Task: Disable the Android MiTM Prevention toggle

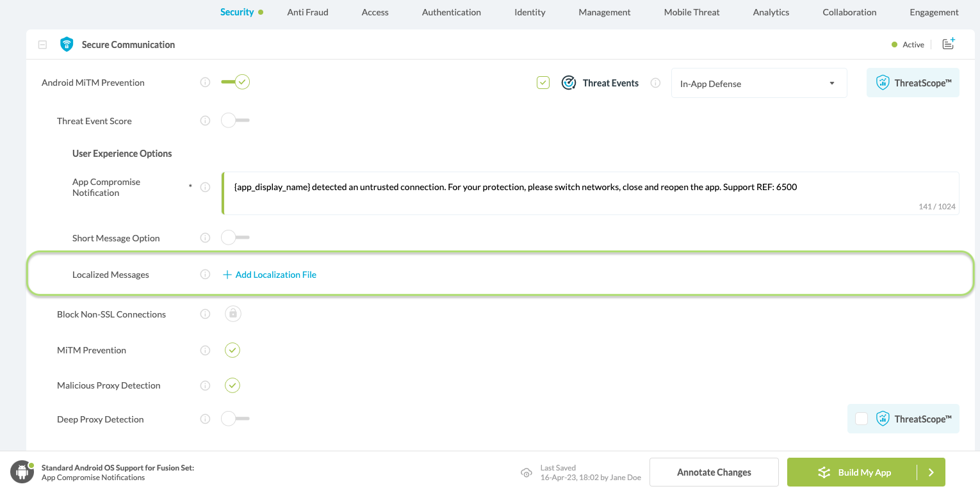Action: coord(235,82)
